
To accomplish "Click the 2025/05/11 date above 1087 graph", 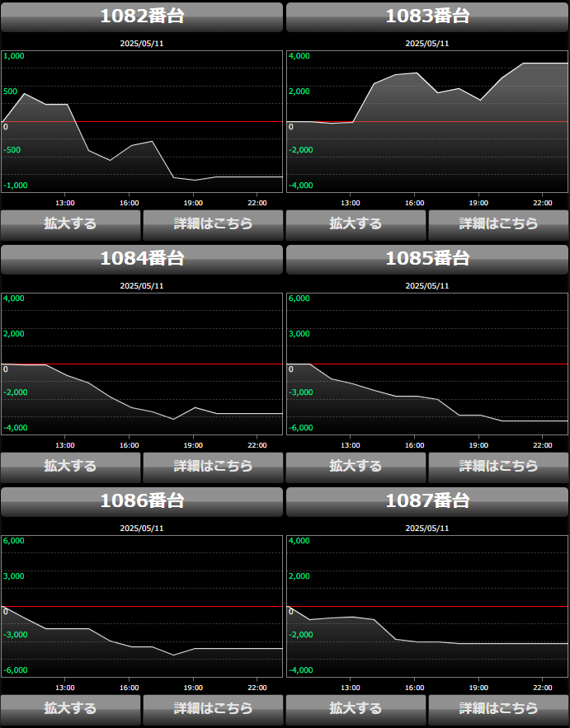I will click(x=427, y=528).
